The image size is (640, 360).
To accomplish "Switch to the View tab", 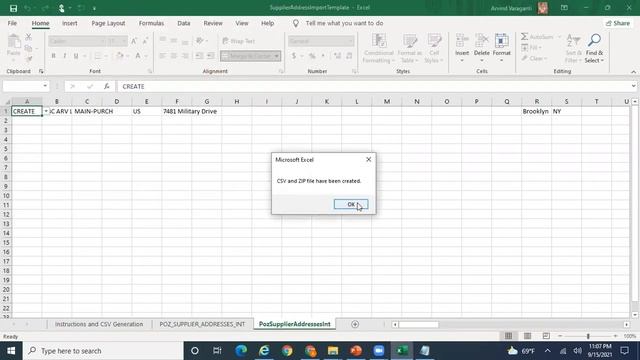I will pos(242,23).
